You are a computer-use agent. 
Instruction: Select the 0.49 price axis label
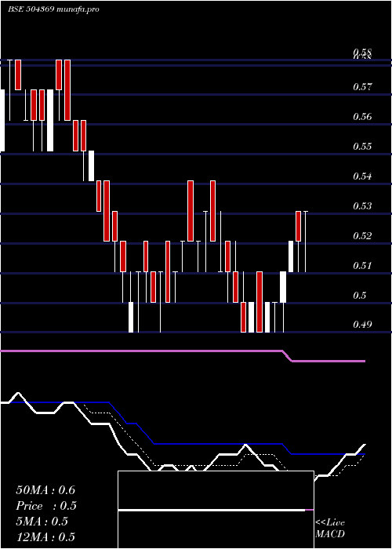(x=362, y=325)
